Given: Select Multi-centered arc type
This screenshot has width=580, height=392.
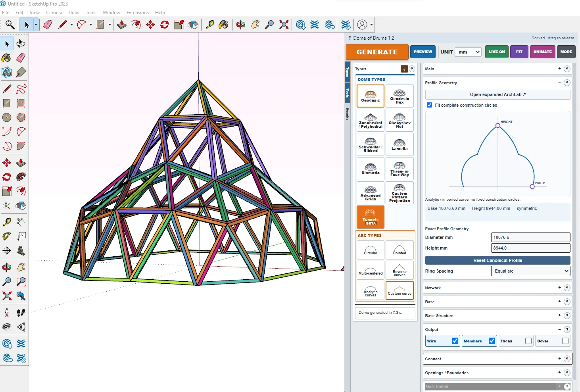Looking at the screenshot, I should (371, 270).
